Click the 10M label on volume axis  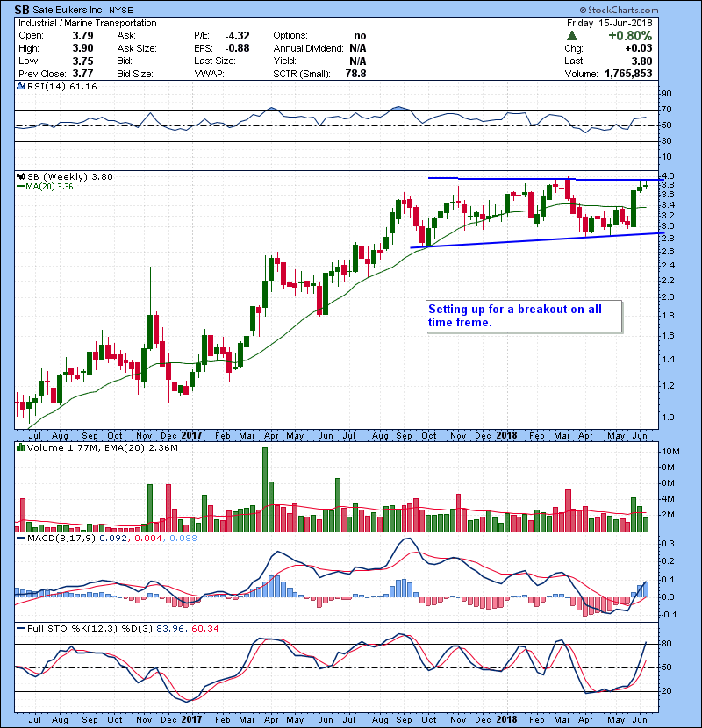(x=670, y=452)
